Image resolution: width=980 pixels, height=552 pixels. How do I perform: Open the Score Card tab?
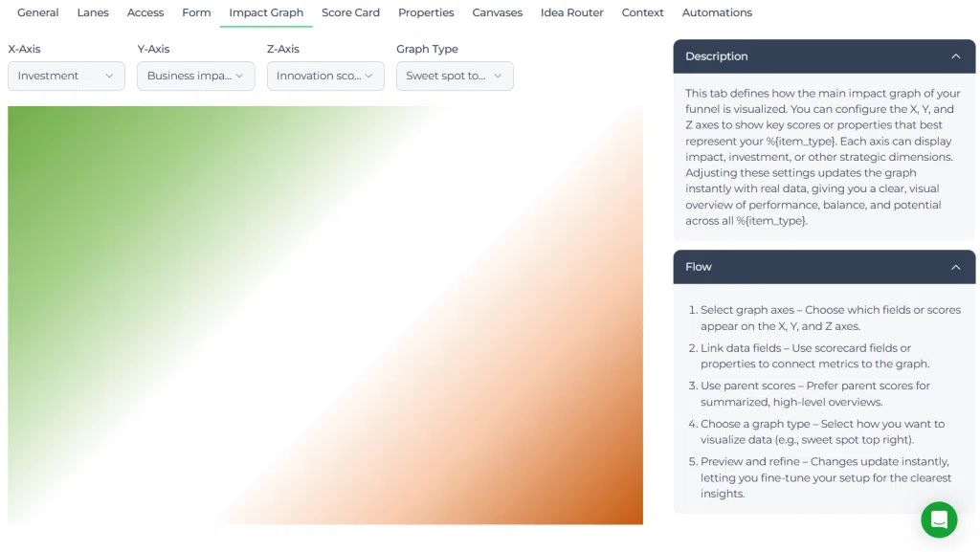click(350, 12)
